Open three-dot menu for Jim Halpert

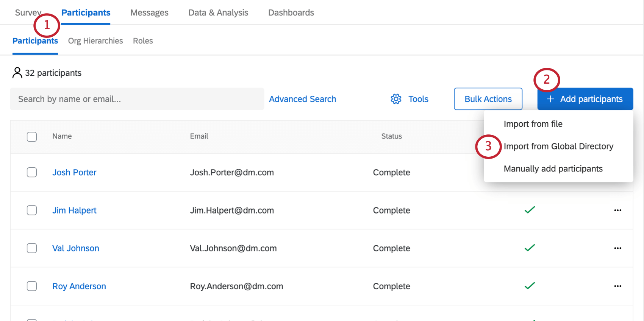[x=617, y=210]
